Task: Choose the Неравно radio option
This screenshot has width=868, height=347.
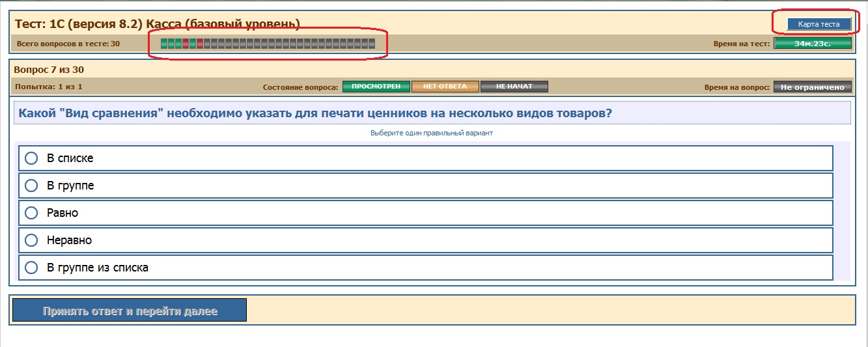Action: point(426,240)
